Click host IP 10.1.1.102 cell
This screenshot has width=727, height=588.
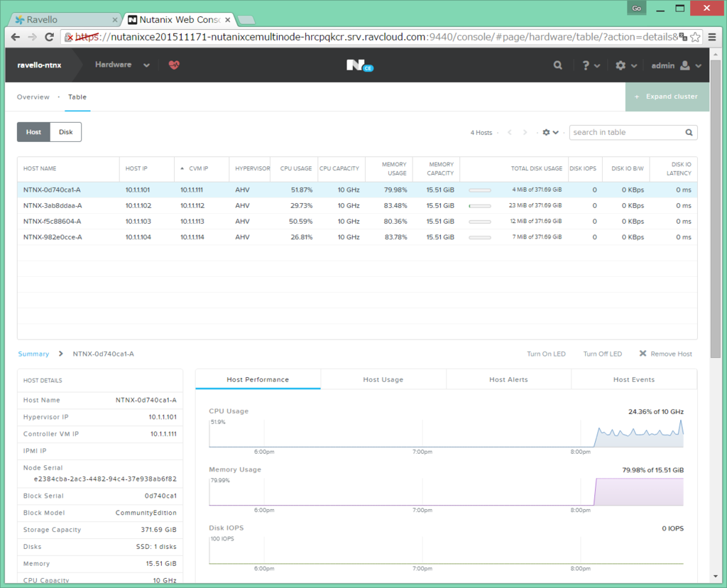click(x=138, y=205)
